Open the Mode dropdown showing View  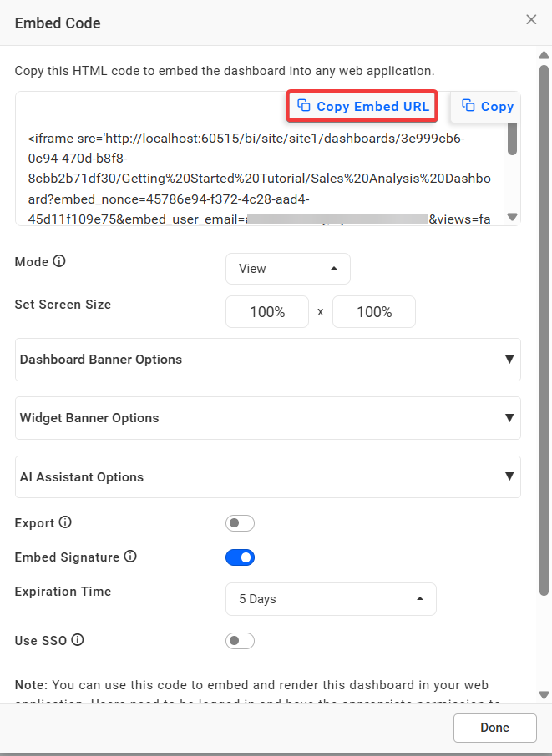click(287, 269)
